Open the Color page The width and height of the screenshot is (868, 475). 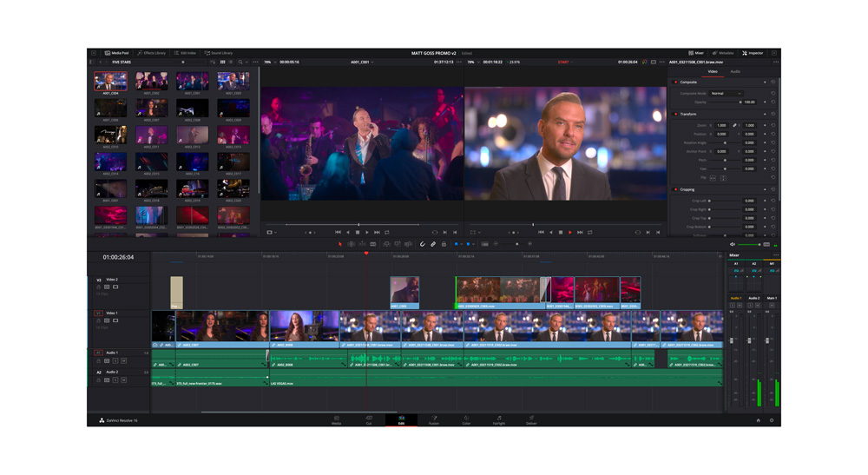click(x=466, y=419)
